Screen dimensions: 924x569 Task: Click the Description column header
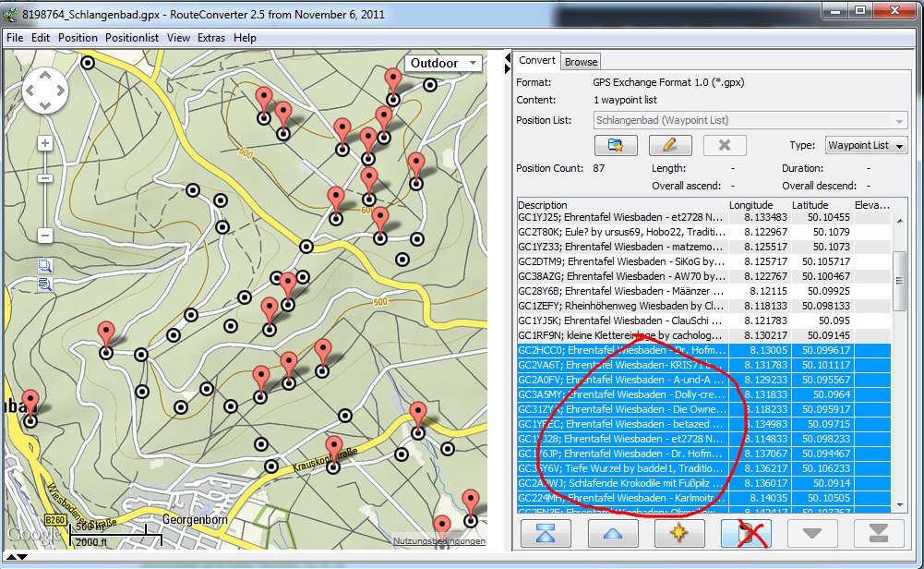(622, 205)
